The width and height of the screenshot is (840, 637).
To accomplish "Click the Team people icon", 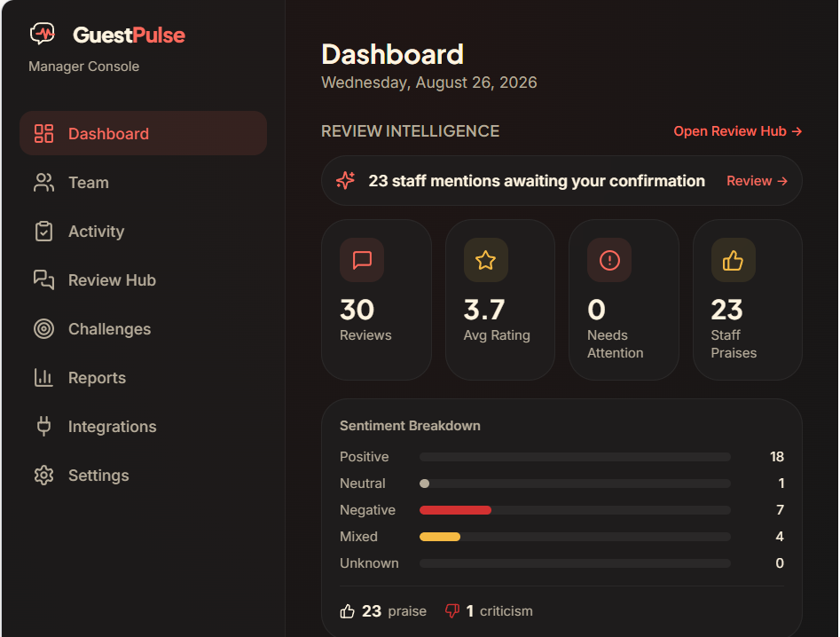I will click(x=44, y=183).
